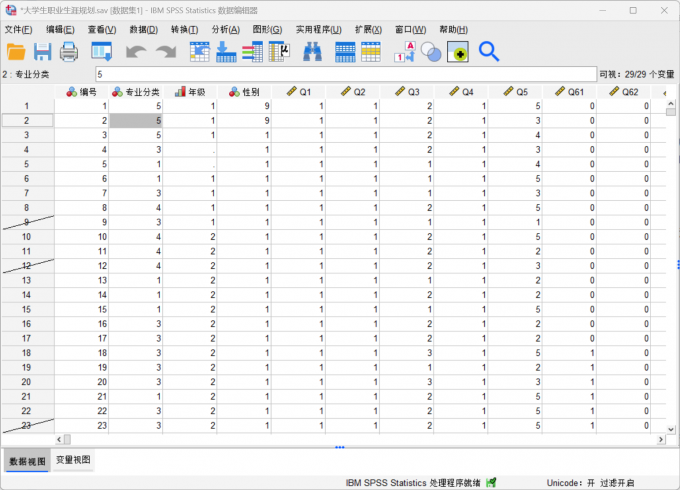Viewport: 680px width, 490px height.
Task: Click the value labels icon
Action: click(x=405, y=51)
